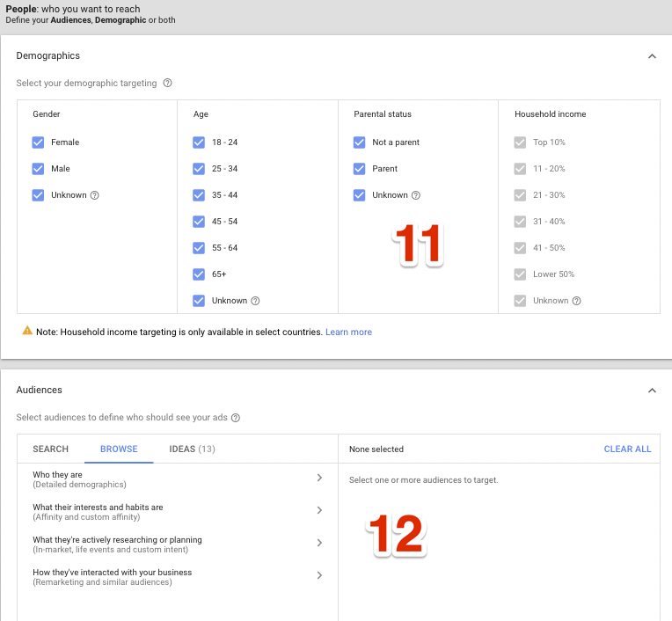Click help icon beside audiences description text
The width and height of the screenshot is (672, 621).
coord(236,418)
